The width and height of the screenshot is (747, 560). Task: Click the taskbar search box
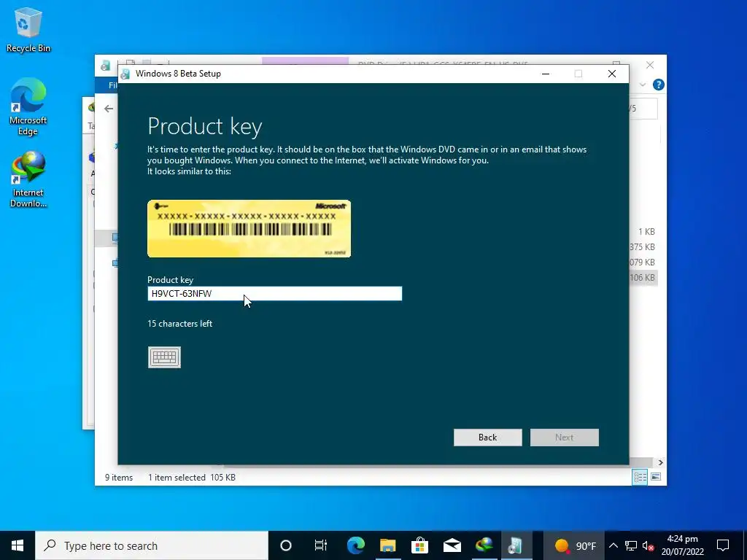(x=152, y=545)
